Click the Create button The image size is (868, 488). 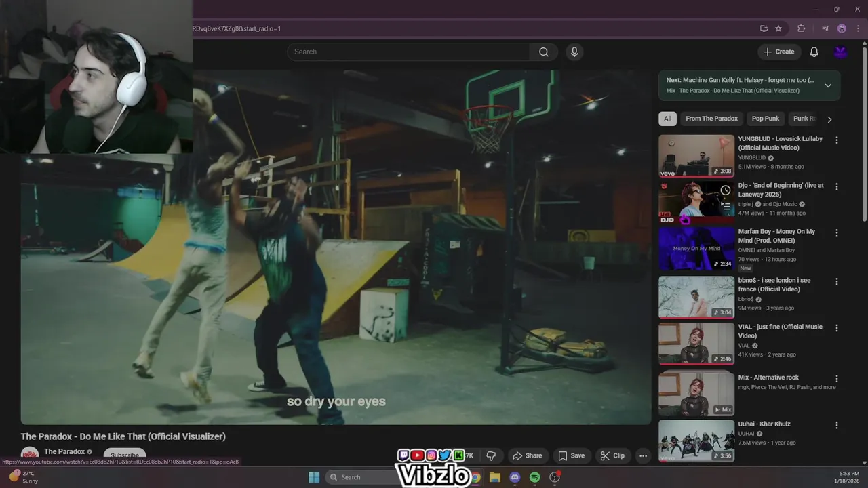pyautogui.click(x=779, y=52)
